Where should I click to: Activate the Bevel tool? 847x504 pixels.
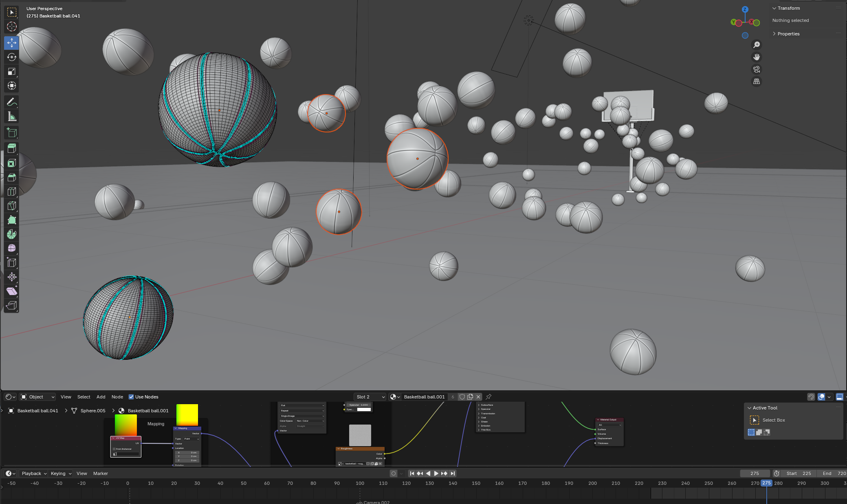tap(11, 177)
